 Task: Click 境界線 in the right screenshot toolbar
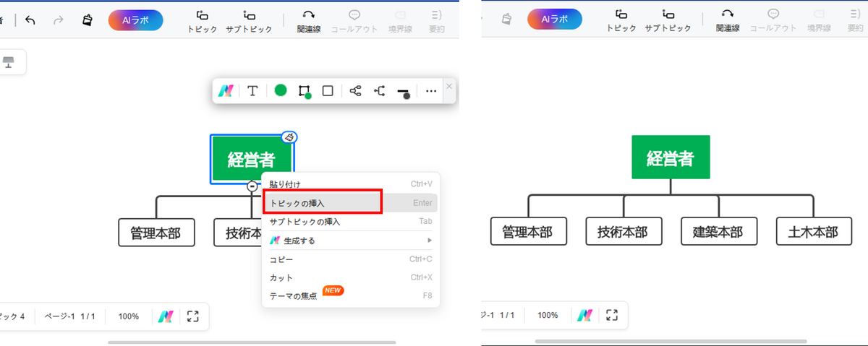coord(819,21)
